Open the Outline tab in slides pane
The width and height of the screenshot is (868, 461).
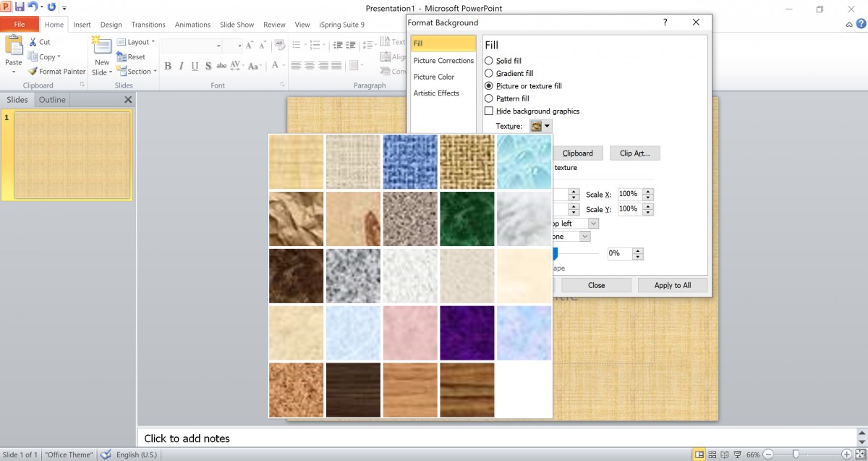51,99
